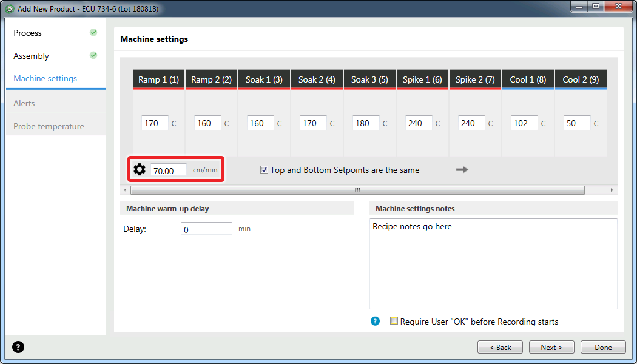Click the Machine settings page title

click(x=154, y=39)
